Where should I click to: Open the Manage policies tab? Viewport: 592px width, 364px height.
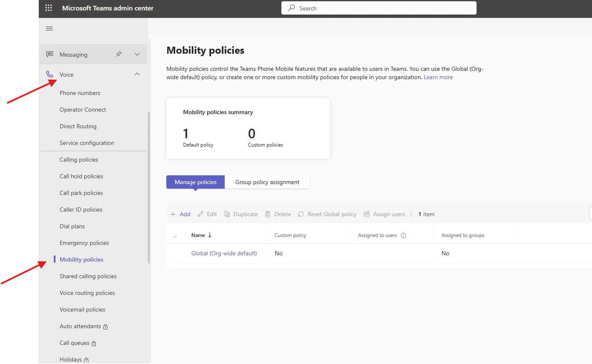(x=195, y=182)
